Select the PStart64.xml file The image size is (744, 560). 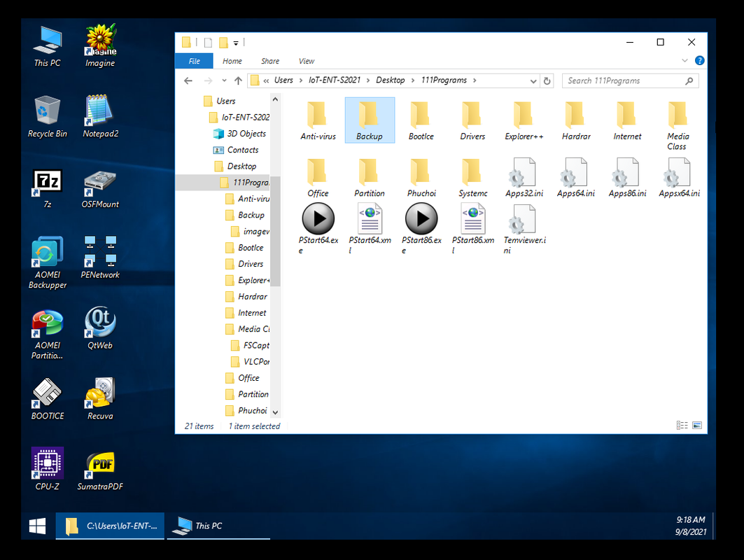click(370, 229)
